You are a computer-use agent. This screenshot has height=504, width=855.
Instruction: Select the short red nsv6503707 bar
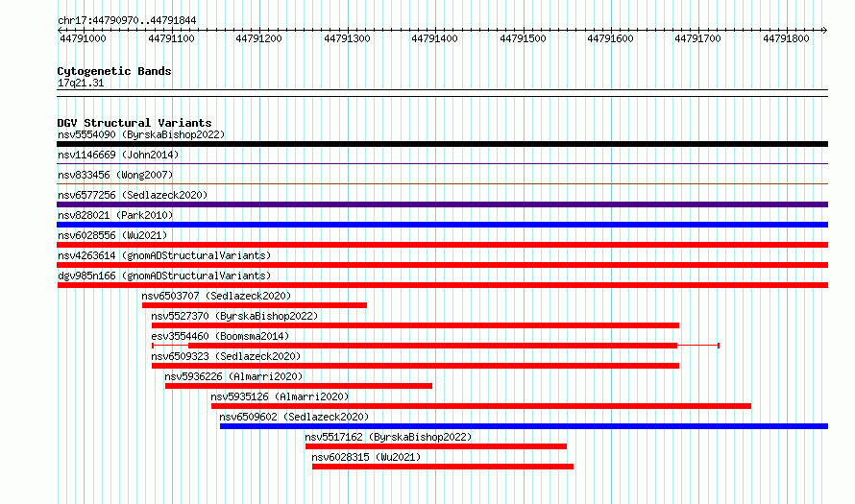[x=255, y=305]
